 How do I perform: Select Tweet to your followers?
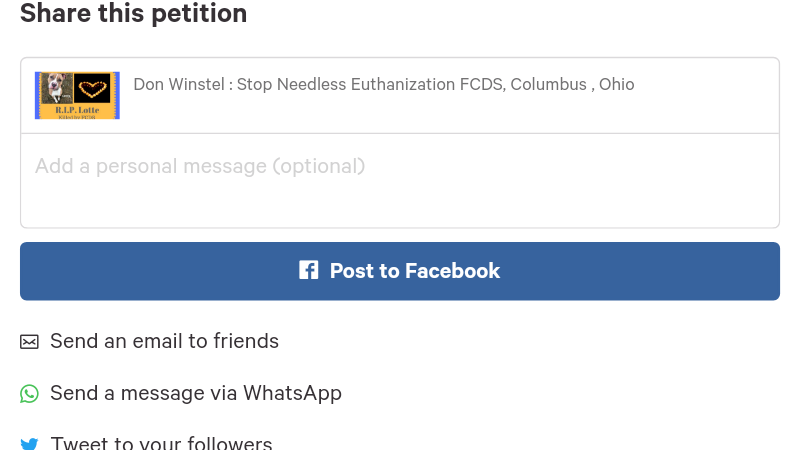point(161,443)
